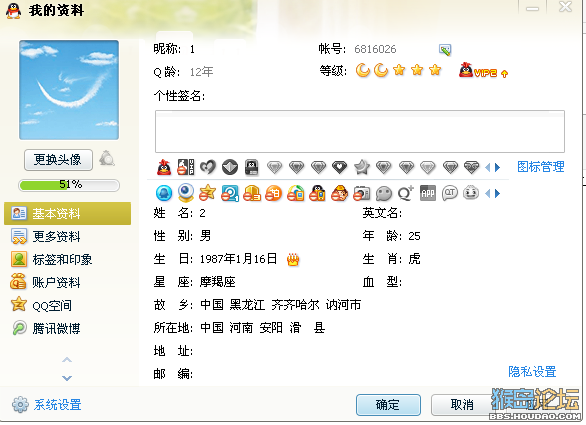Show next icons in the diamond badge row

pos(497,167)
